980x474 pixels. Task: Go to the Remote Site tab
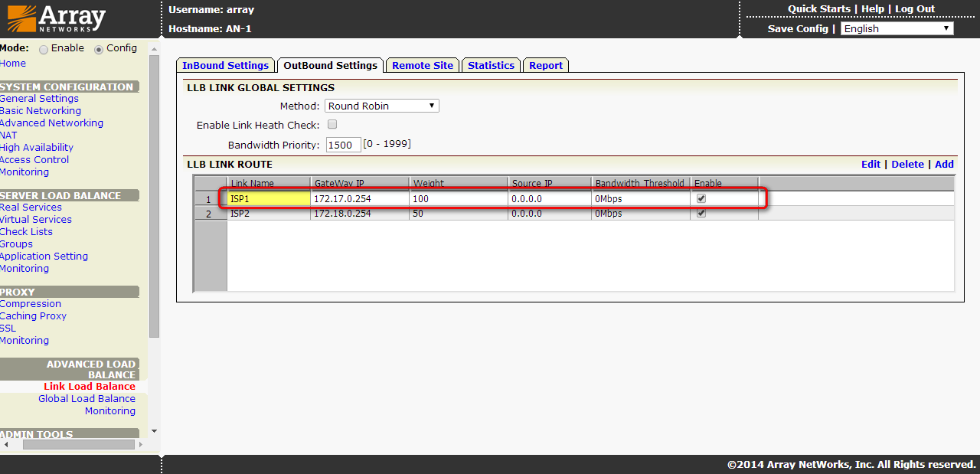pos(422,65)
